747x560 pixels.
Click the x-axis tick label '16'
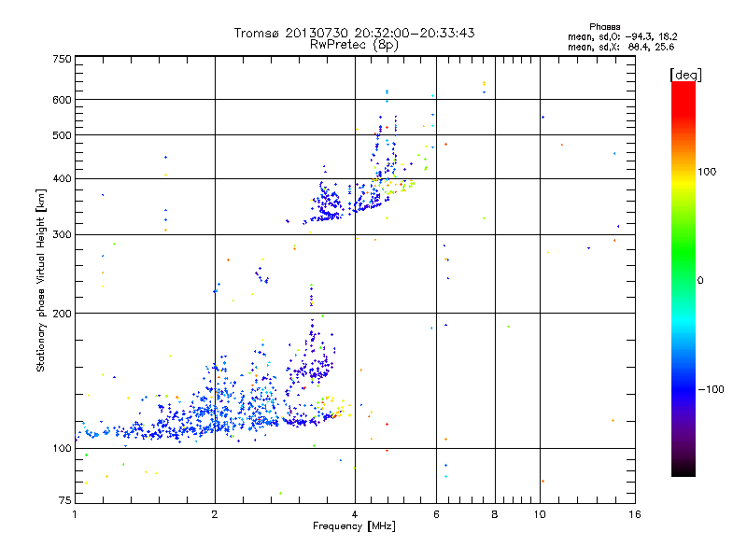[x=635, y=514]
